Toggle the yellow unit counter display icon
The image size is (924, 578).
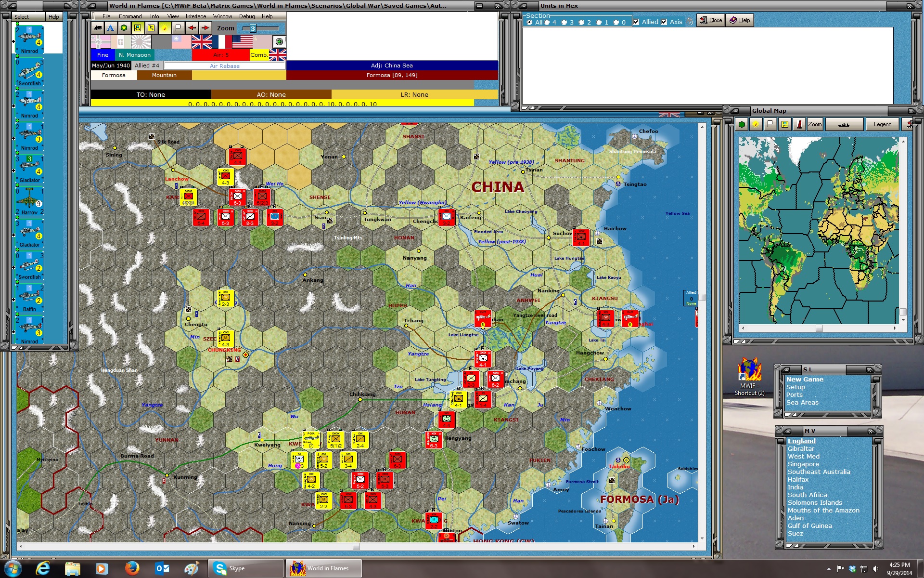[x=138, y=28]
